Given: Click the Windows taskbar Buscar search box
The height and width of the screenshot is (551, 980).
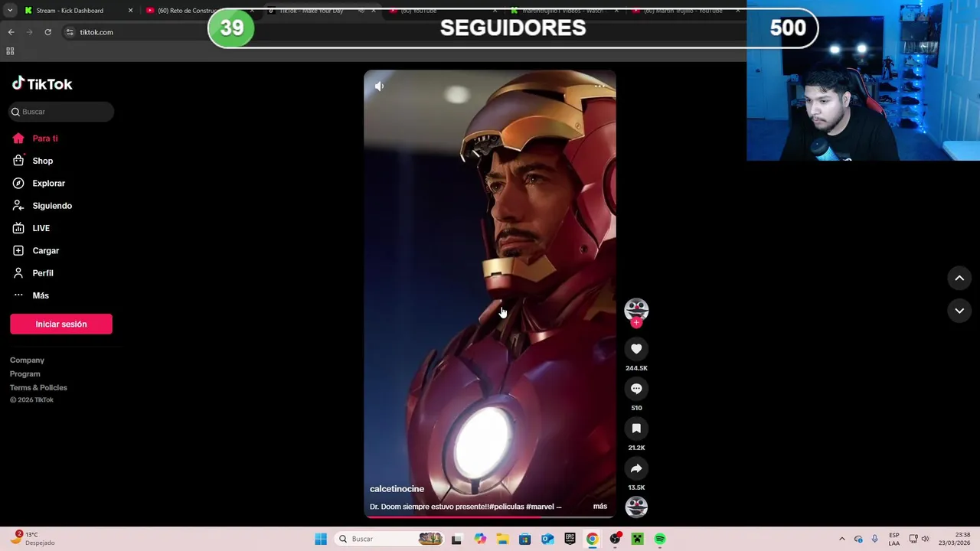Looking at the screenshot, I should pyautogui.click(x=390, y=539).
